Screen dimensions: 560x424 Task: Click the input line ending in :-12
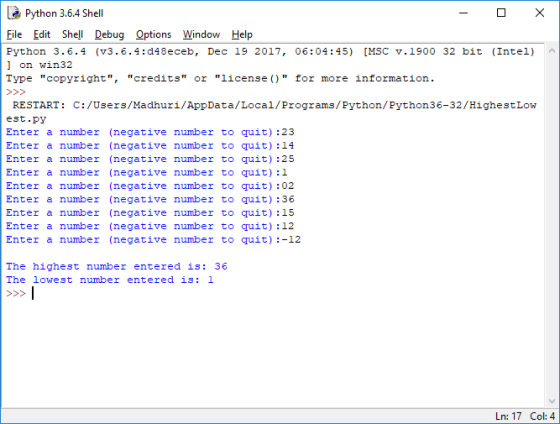click(154, 240)
